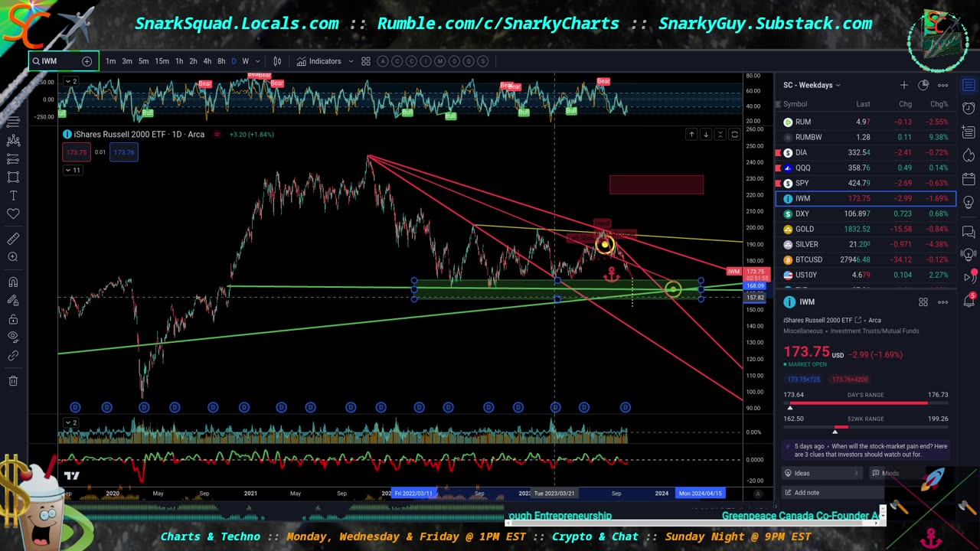Open the Calendar panel in right sidebar
The image size is (980, 551).
pyautogui.click(x=969, y=181)
